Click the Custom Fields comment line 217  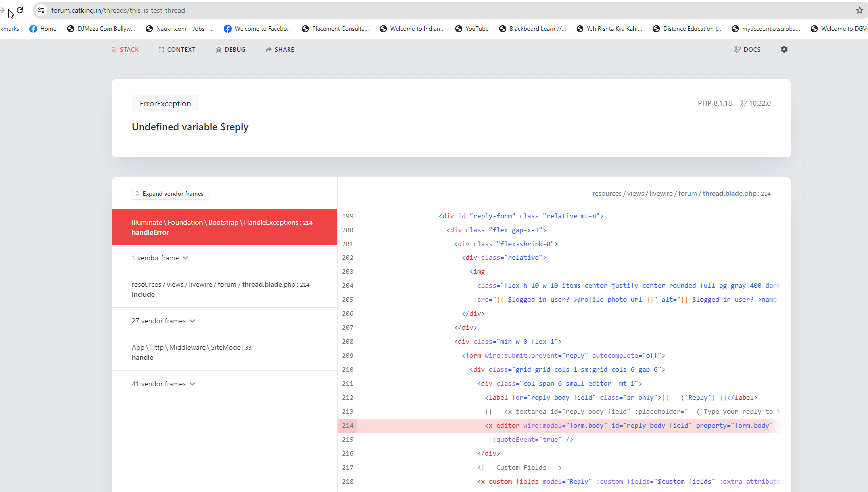(519, 468)
